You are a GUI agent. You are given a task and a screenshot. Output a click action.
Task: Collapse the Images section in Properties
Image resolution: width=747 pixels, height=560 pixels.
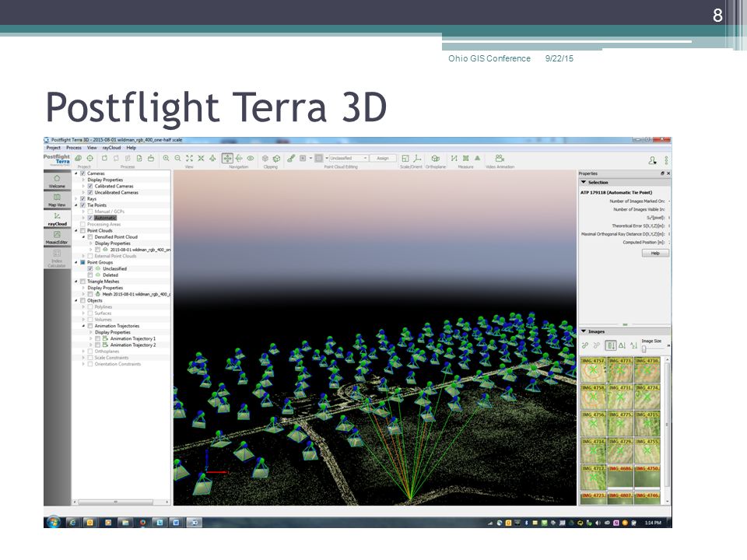coord(584,331)
